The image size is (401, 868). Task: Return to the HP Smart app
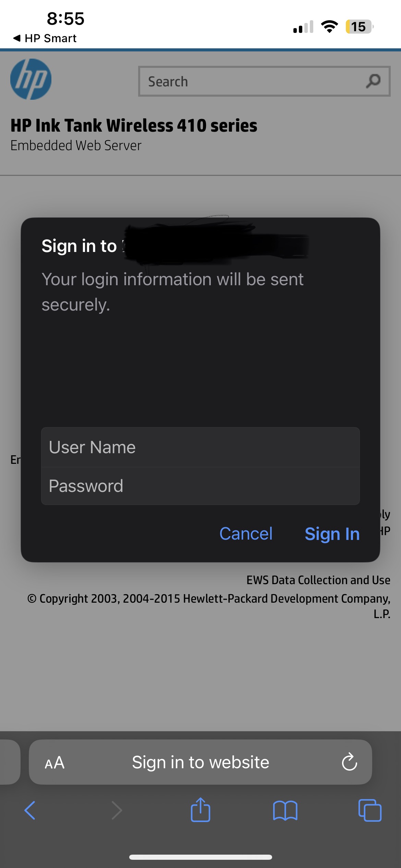coord(44,38)
